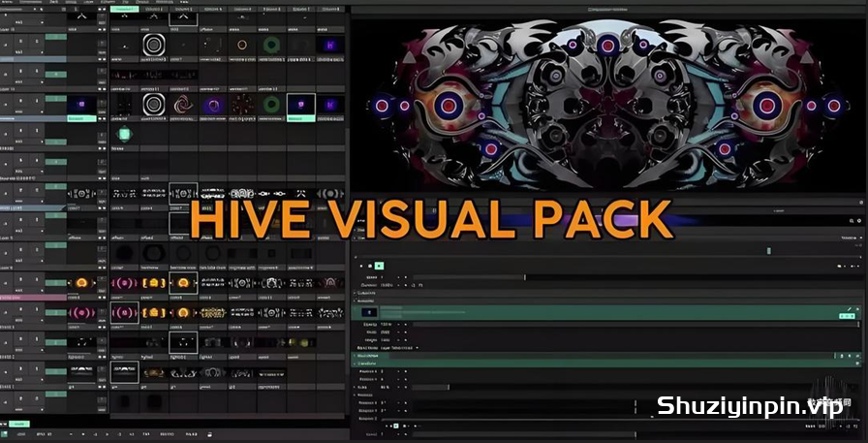This screenshot has height=443, width=868.
Task: Click the search magnifier icon in the clip panel
Action: (x=852, y=220)
